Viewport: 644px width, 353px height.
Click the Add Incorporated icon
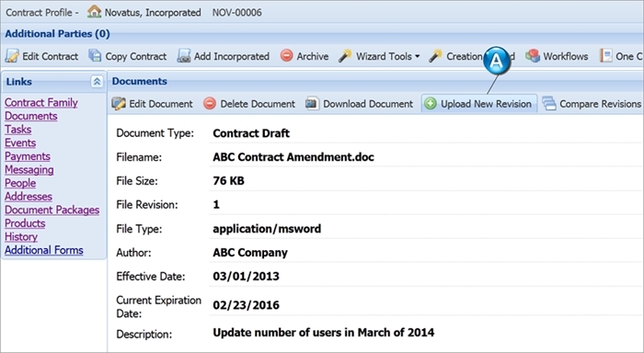coord(184,56)
